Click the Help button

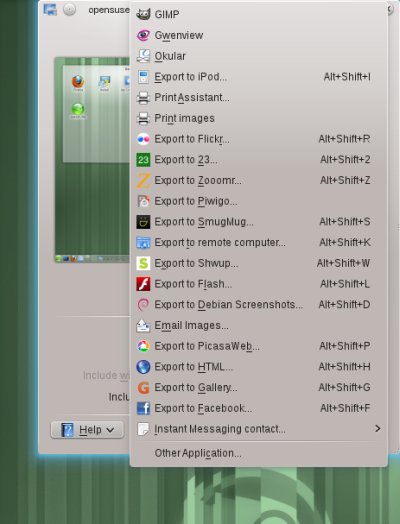click(x=87, y=430)
